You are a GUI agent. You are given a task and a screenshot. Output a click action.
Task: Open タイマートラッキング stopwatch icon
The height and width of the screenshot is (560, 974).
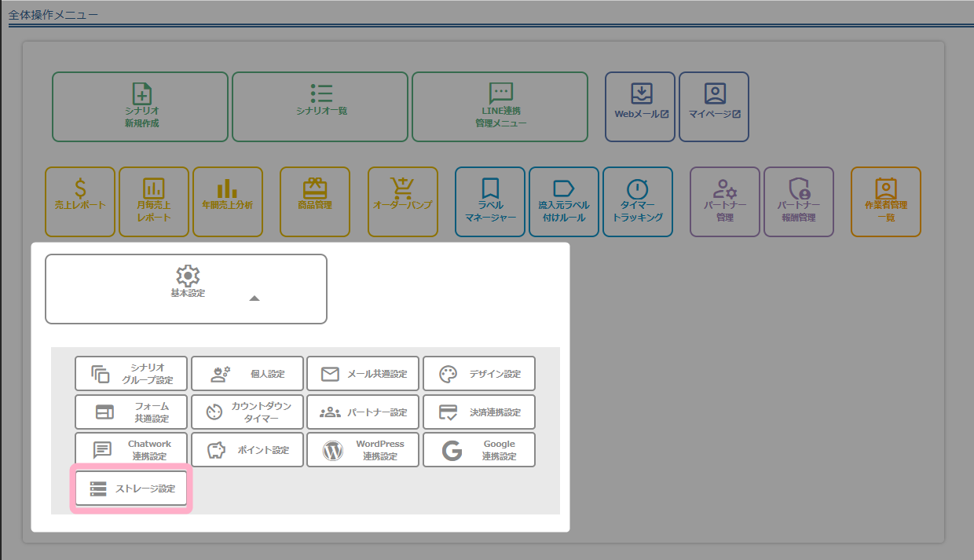(637, 189)
